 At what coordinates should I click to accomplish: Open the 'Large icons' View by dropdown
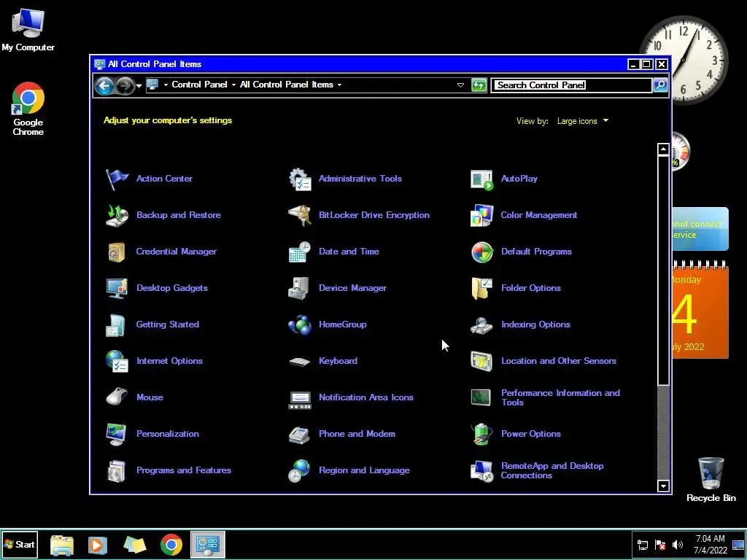583,121
